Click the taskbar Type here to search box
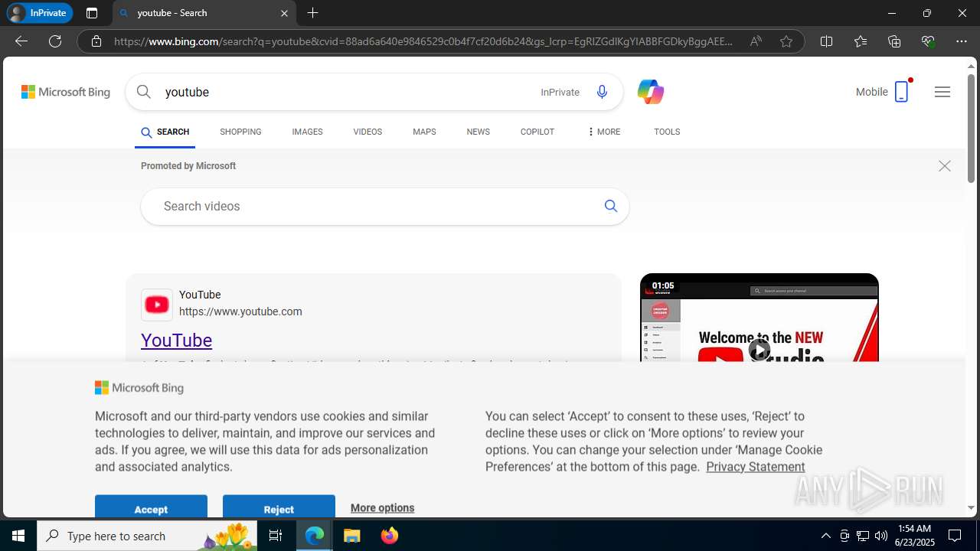This screenshot has height=551, width=980. point(145,536)
